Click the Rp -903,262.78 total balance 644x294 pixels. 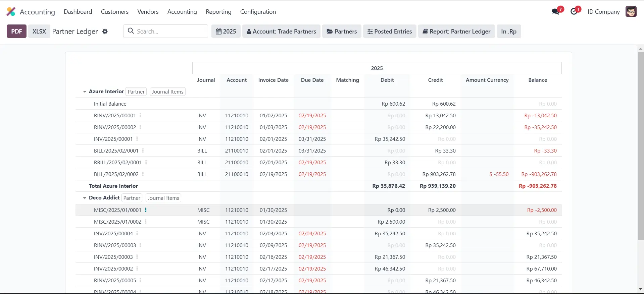click(x=538, y=186)
